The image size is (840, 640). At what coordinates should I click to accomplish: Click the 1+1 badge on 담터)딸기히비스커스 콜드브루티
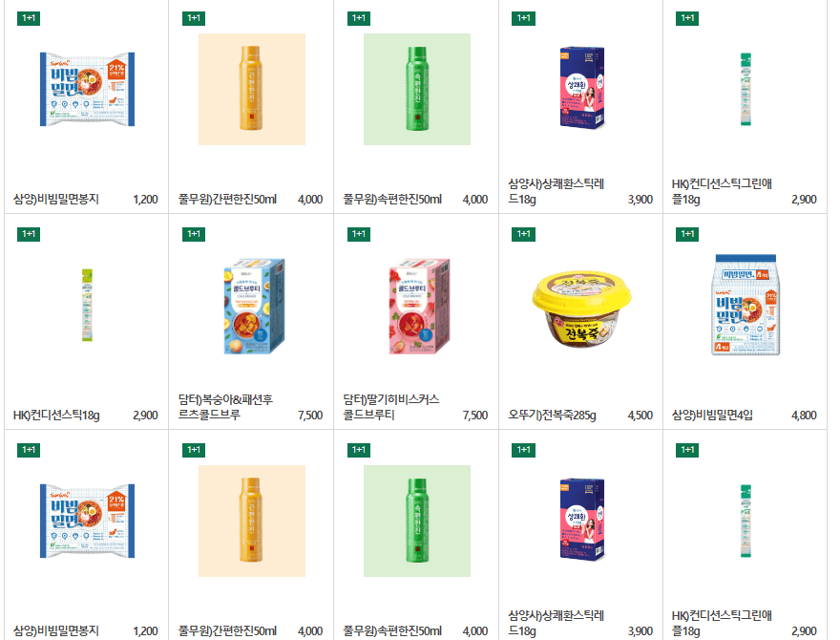point(358,234)
